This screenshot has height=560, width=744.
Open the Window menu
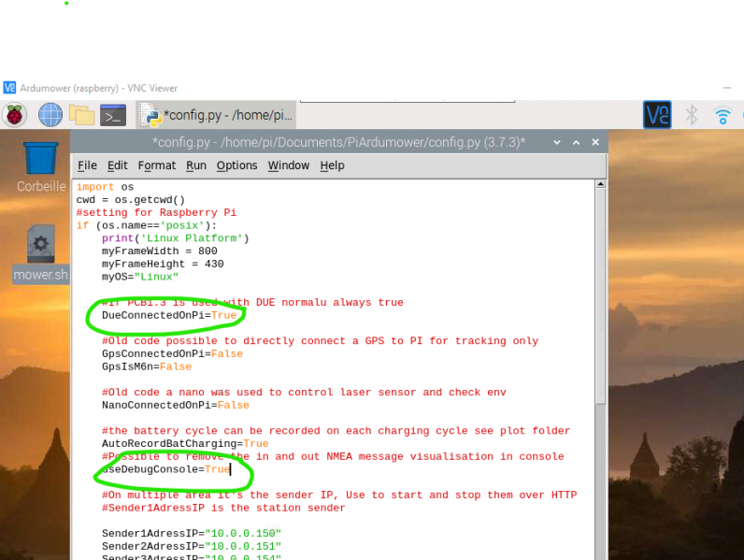pos(289,165)
